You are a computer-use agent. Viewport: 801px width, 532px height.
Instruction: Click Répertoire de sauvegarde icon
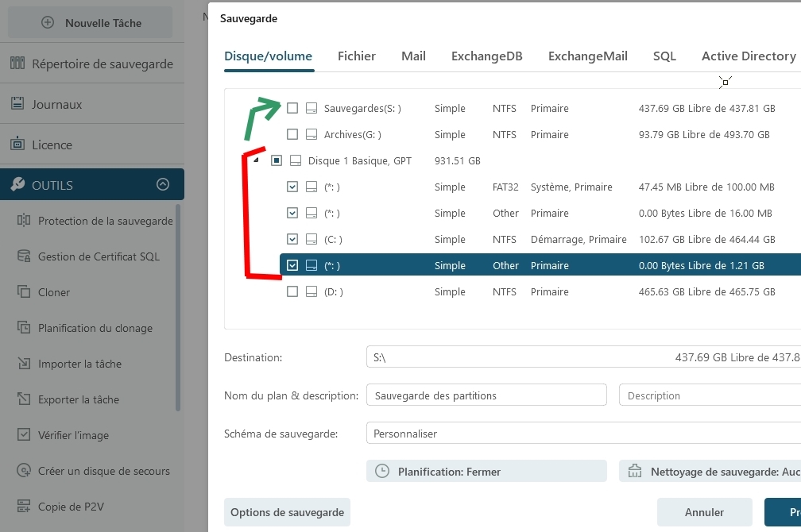(x=17, y=64)
